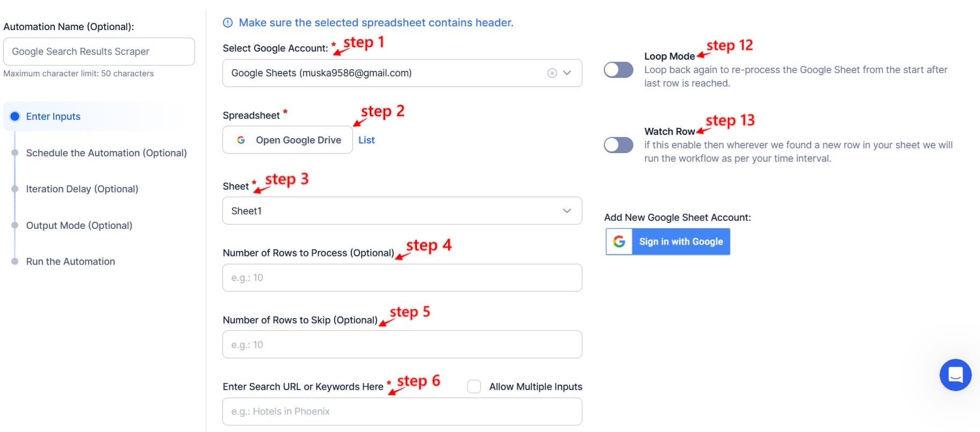
Task: Click the Enter Inputs step indicator dot
Action: click(15, 116)
